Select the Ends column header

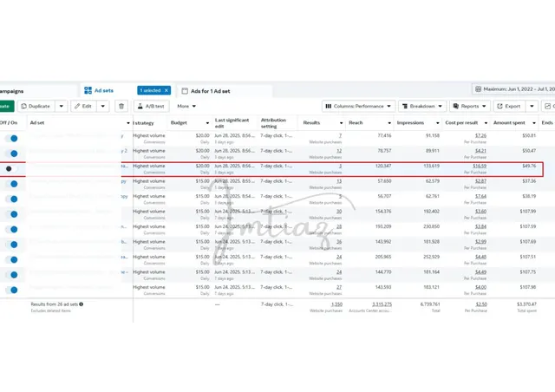click(x=547, y=123)
